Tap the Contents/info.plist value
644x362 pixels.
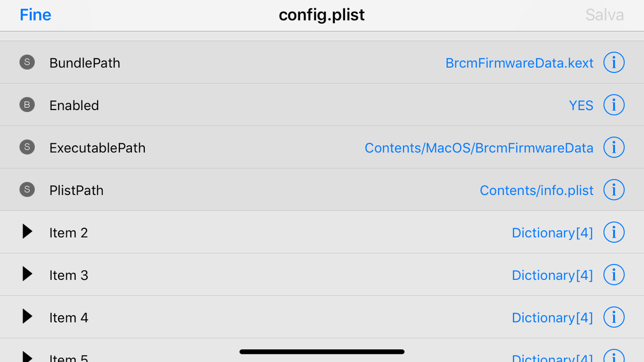point(536,191)
